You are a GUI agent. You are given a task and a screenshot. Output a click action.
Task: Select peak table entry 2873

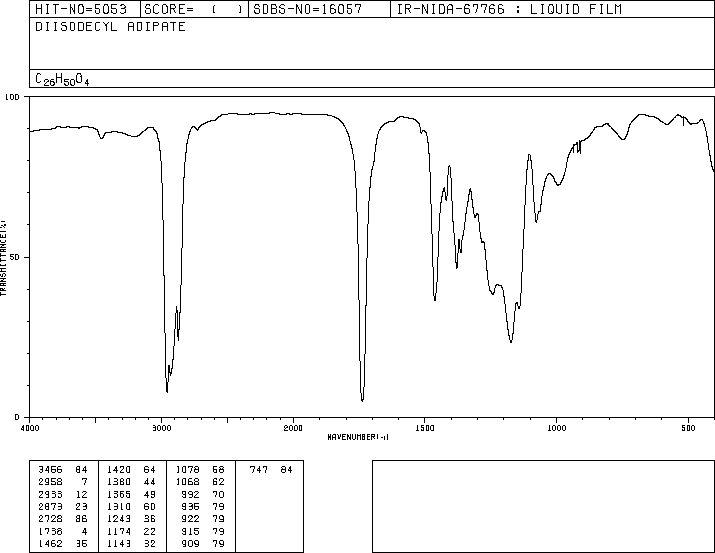(x=50, y=506)
